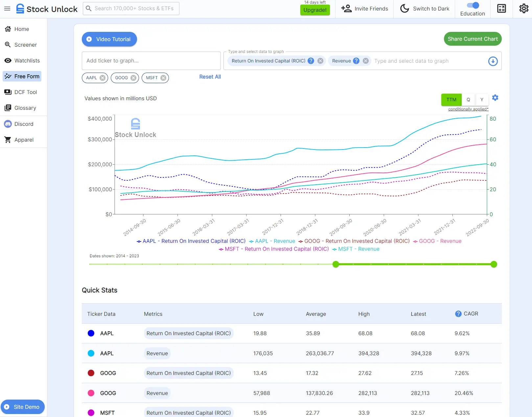Select the Q quarterly period toggle

click(x=468, y=100)
